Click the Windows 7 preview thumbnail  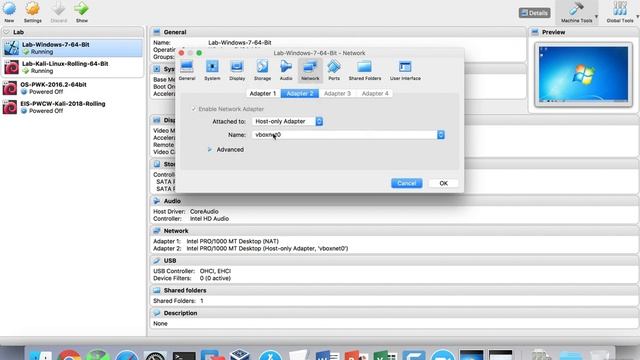coord(583,74)
